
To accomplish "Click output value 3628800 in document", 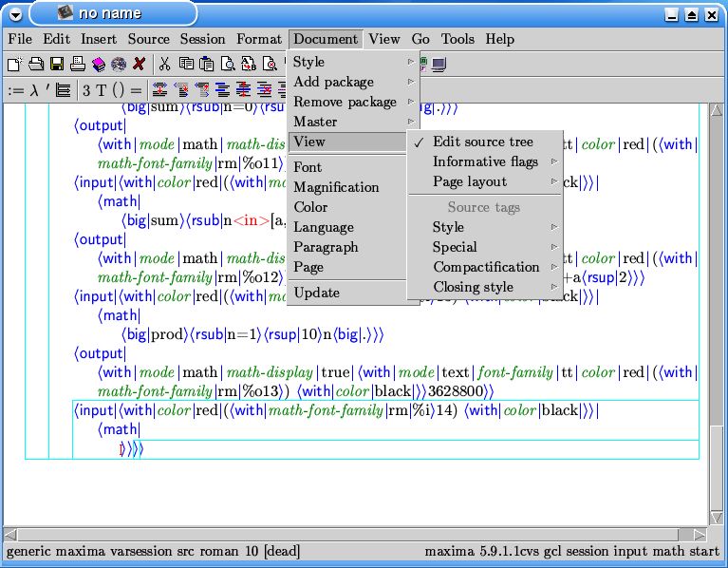I will [456, 391].
